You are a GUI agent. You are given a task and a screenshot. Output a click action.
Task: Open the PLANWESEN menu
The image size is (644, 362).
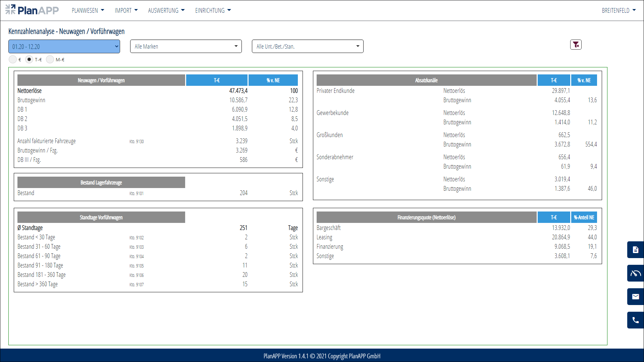(88, 10)
